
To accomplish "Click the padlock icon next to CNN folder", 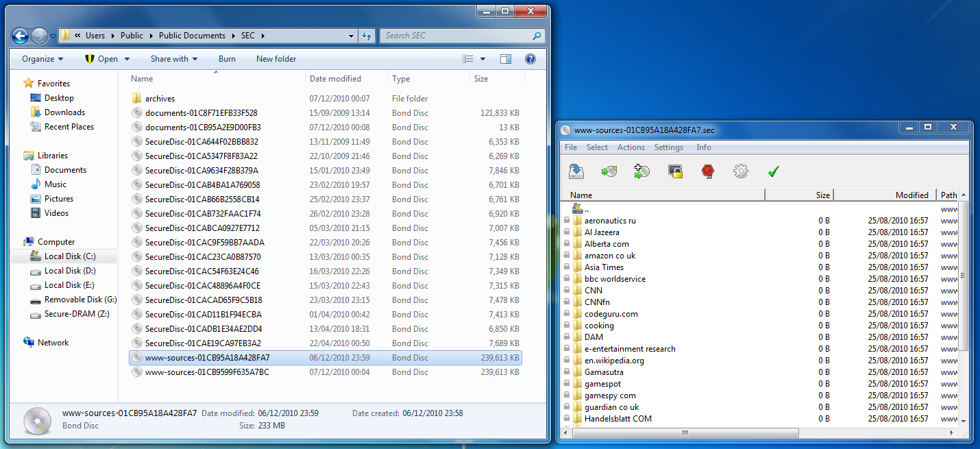I will click(567, 290).
